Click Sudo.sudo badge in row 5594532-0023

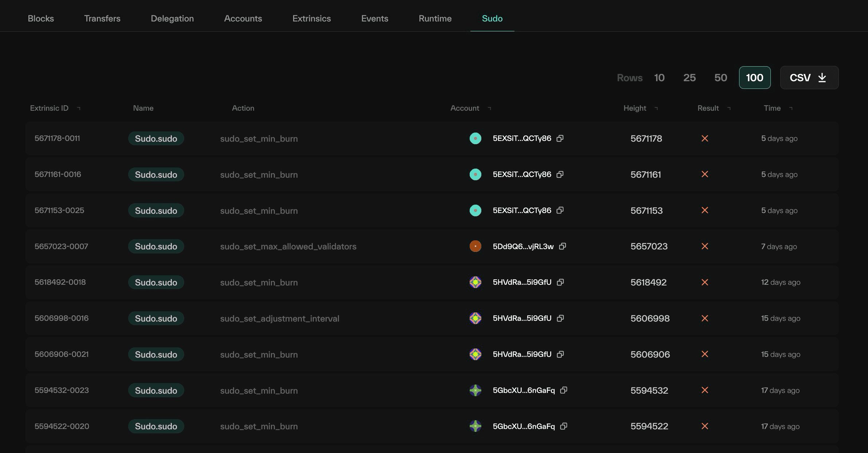[x=156, y=390]
